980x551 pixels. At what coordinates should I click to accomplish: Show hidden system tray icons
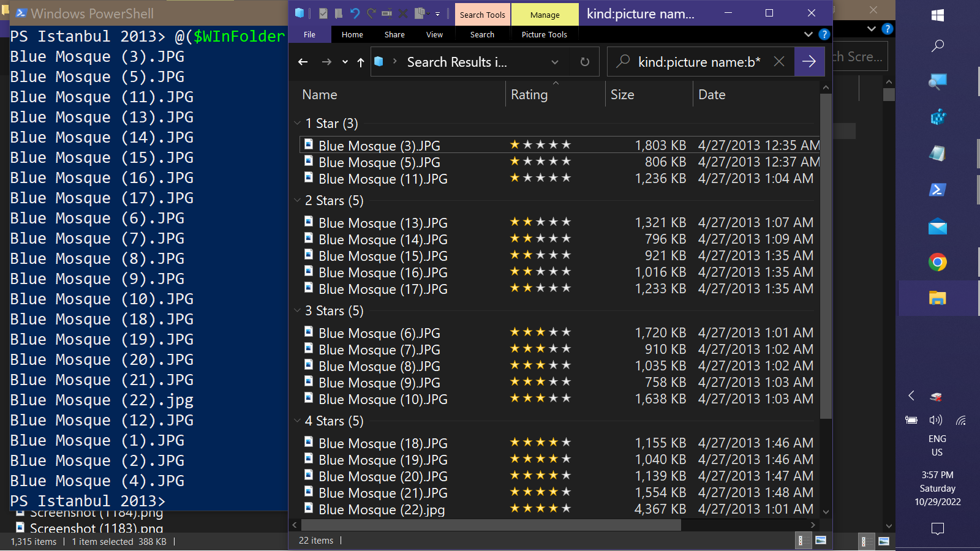tap(911, 395)
